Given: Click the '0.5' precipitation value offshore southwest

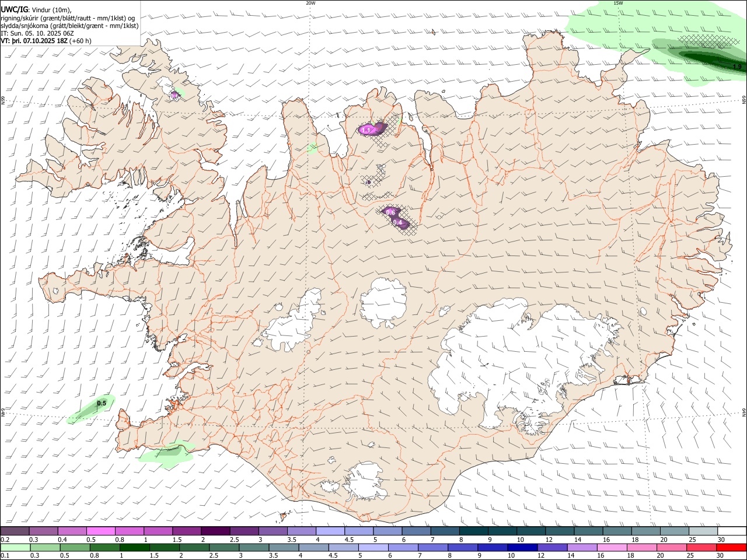Looking at the screenshot, I should tap(102, 403).
